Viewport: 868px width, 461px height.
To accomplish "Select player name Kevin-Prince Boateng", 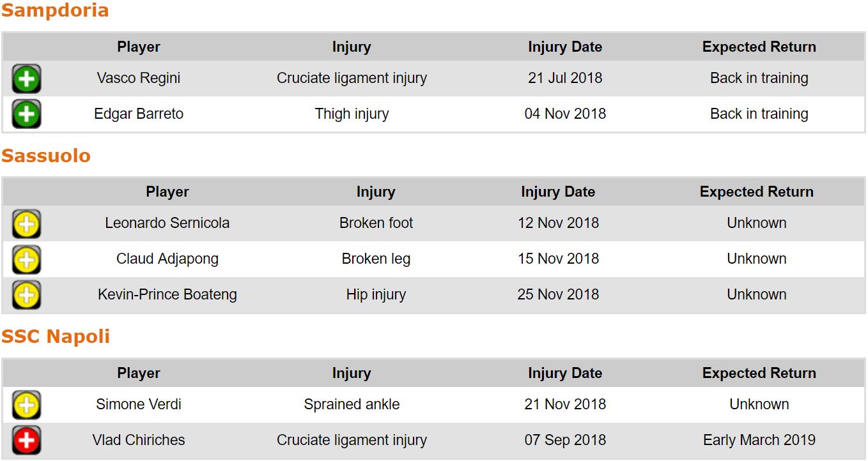I will 167,294.
